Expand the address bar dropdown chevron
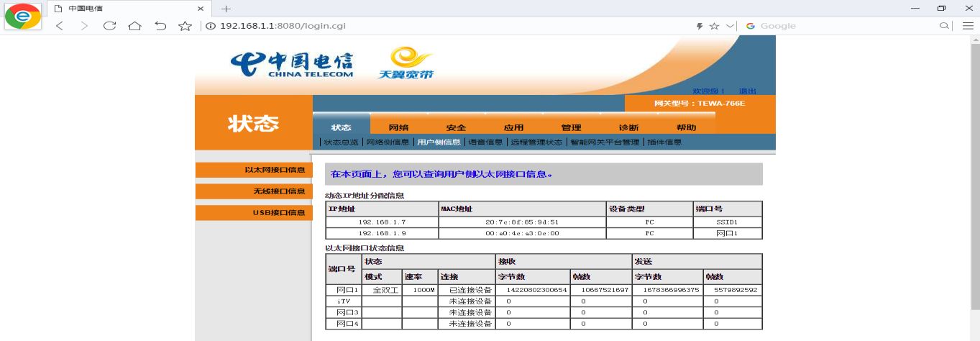This screenshot has width=980, height=341. (x=731, y=26)
